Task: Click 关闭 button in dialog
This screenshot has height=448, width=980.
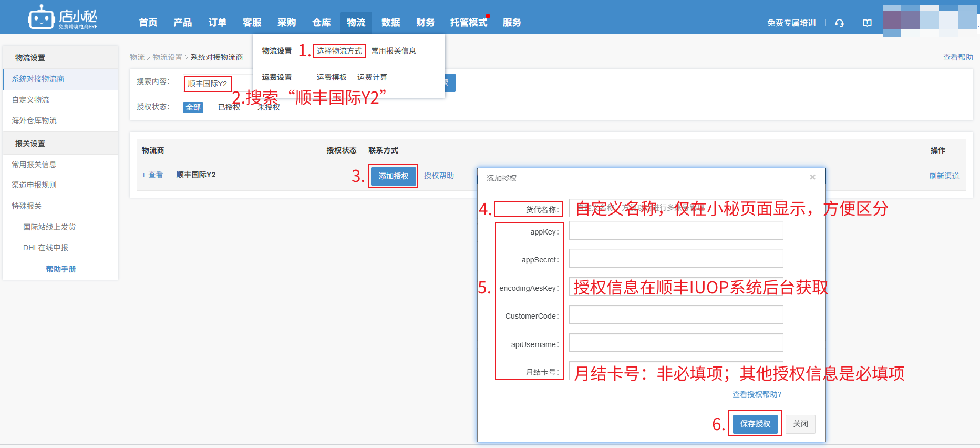Action: (x=801, y=424)
